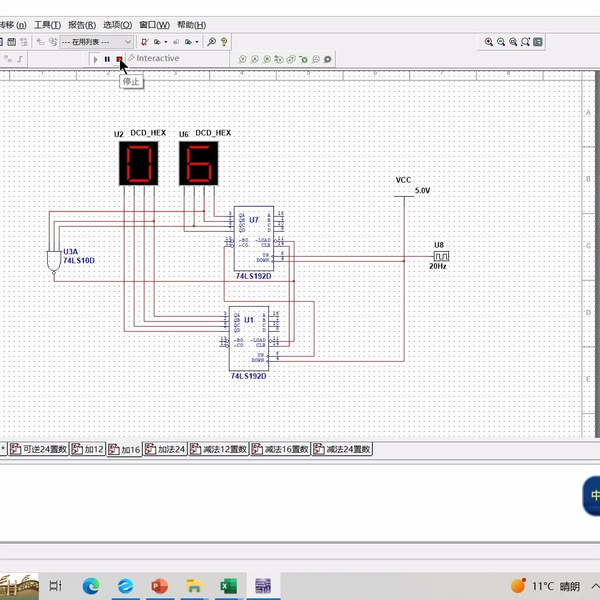Image resolution: width=600 pixels, height=600 pixels.
Task: Click the zoom in magnifier icon
Action: pos(489,42)
